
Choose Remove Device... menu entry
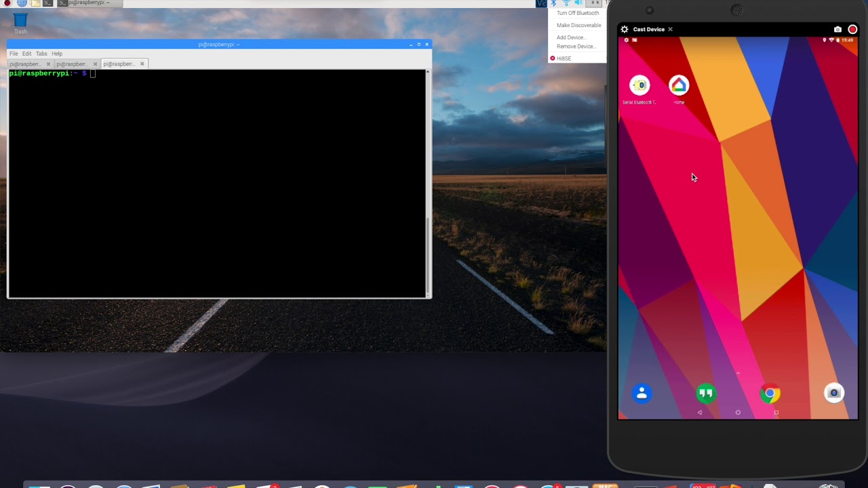click(x=576, y=46)
